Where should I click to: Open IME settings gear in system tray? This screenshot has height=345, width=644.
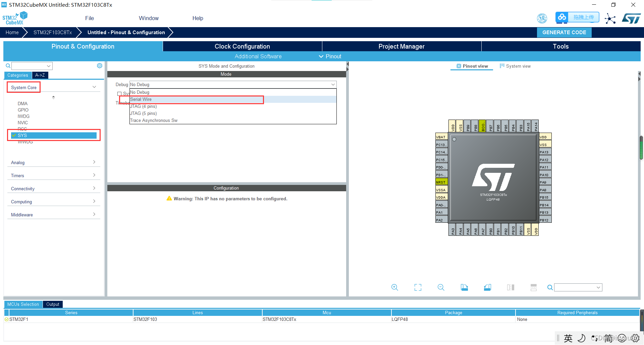pyautogui.click(x=636, y=338)
